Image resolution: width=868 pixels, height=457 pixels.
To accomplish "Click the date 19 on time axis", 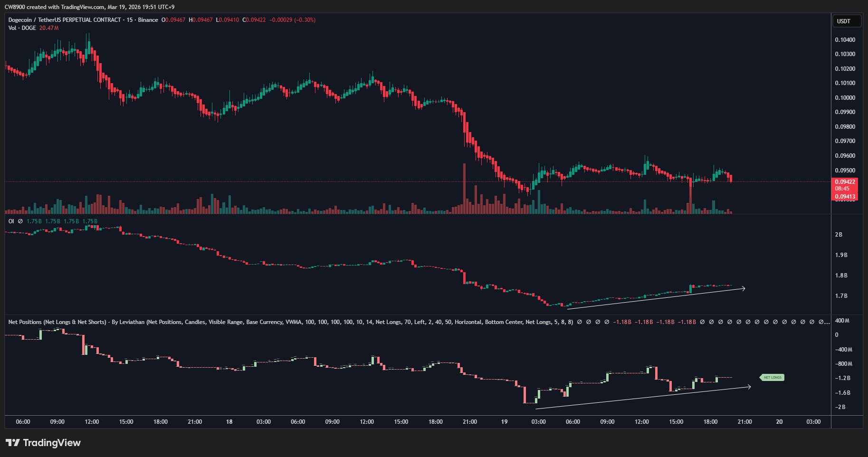I will 504,422.
